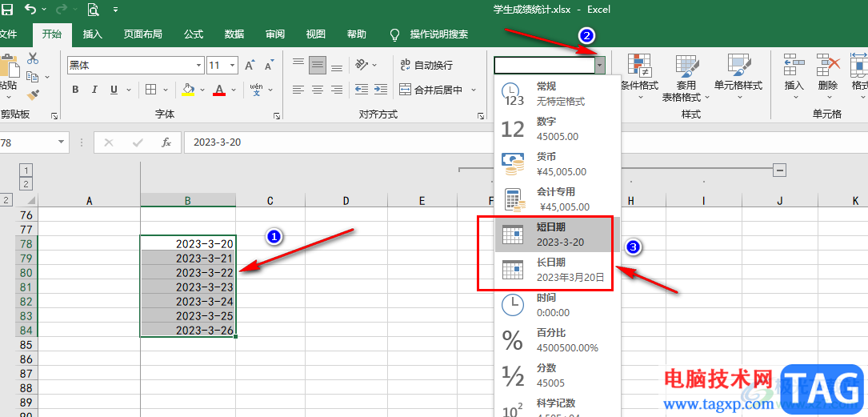Switch to the 页面布局 Page Layout tab
The height and width of the screenshot is (417, 868).
click(143, 34)
